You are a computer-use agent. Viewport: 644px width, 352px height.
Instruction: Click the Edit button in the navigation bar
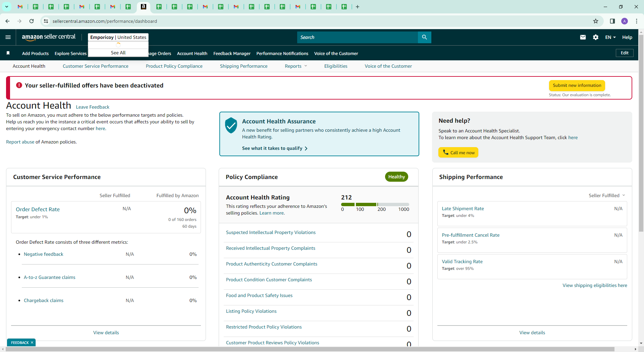pos(625,53)
